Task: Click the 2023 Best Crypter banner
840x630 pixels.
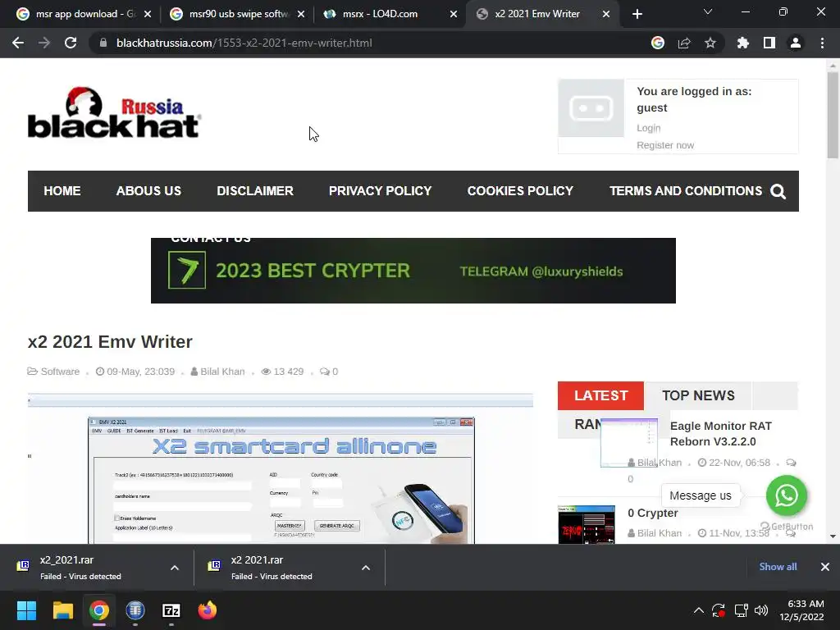Action: (x=413, y=271)
